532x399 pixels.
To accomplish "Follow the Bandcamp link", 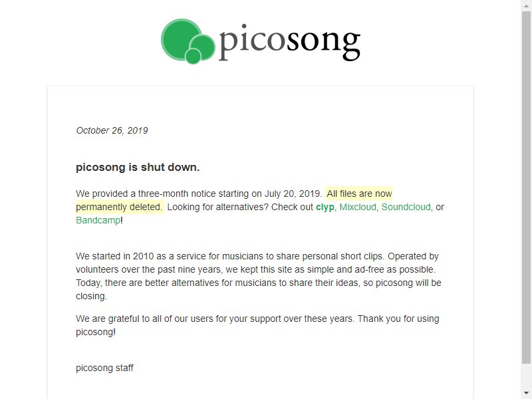I will (x=98, y=220).
